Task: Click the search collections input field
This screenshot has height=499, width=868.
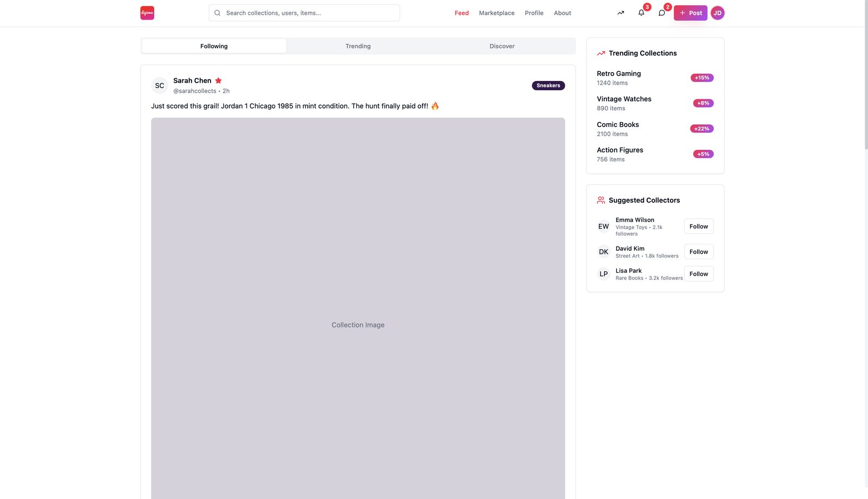Action: pos(304,13)
